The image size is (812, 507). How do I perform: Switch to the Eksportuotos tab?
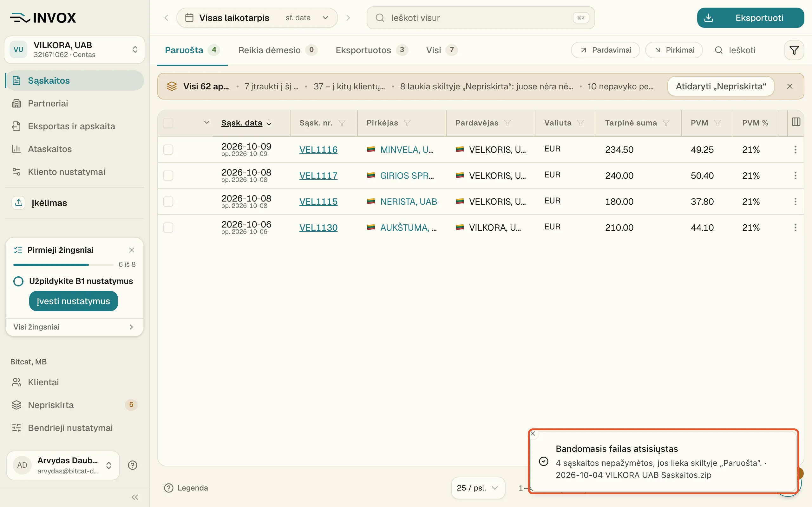coord(371,50)
